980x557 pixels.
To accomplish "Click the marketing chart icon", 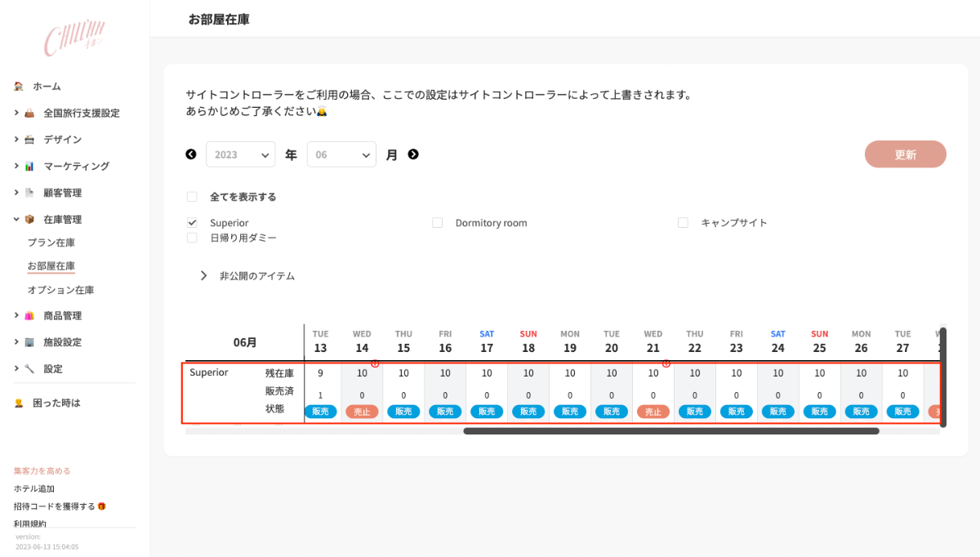I will pyautogui.click(x=29, y=167).
